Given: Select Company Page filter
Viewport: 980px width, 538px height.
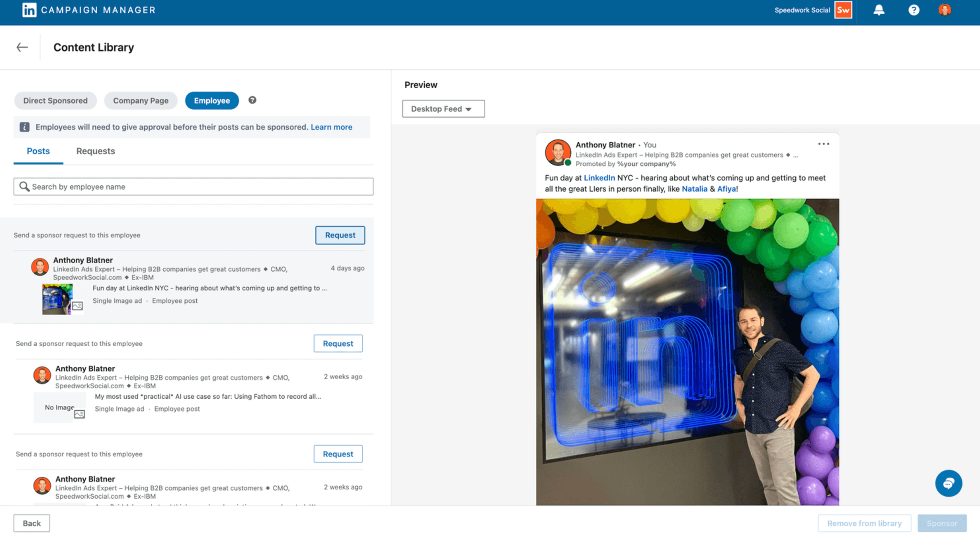Looking at the screenshot, I should [141, 101].
